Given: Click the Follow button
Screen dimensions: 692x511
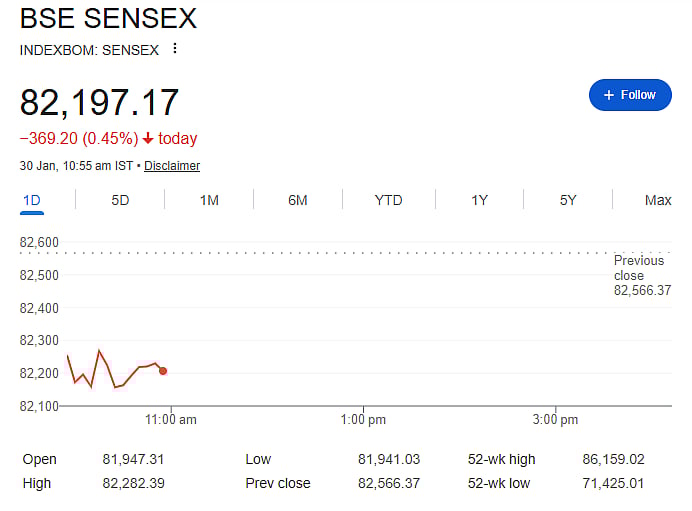Looking at the screenshot, I should click(630, 95).
